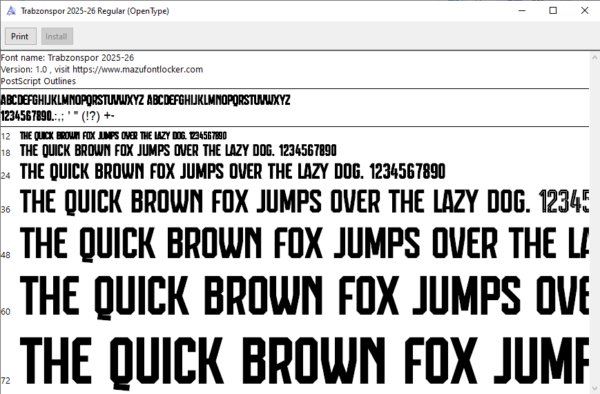Click the 24 point sample sentence
600x394 pixels.
point(233,171)
